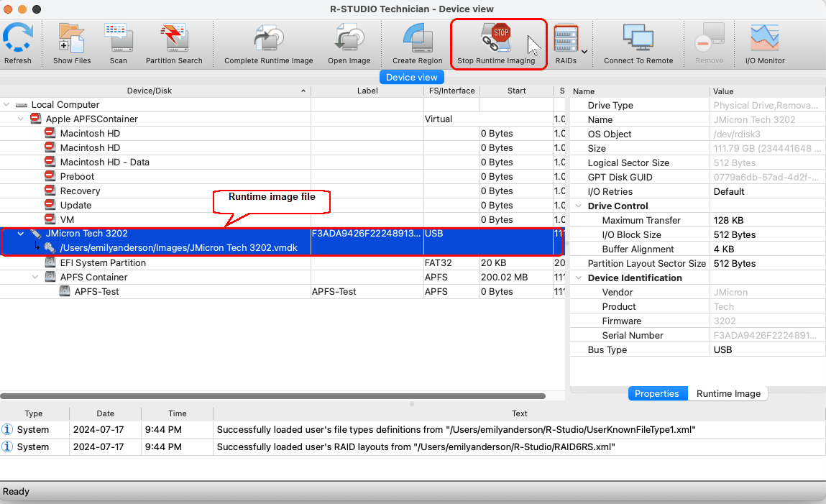Image resolution: width=826 pixels, height=504 pixels.
Task: Start a Scan using the toolbar icon
Action: point(119,38)
